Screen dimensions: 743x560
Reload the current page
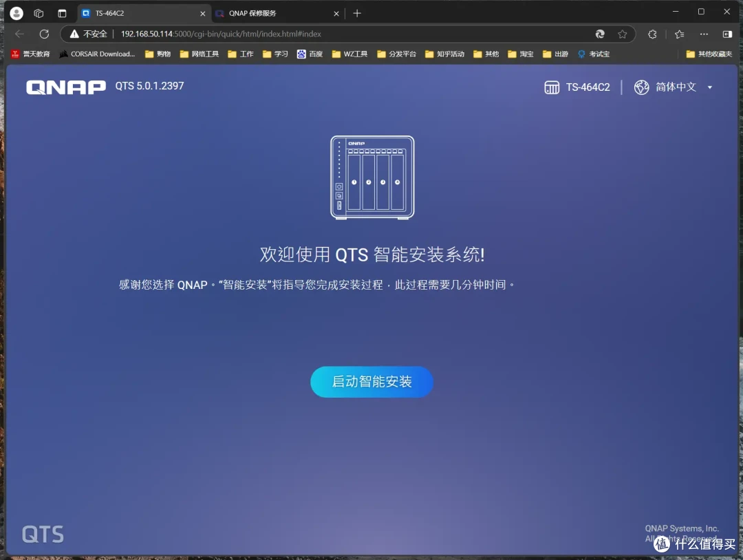click(x=44, y=34)
